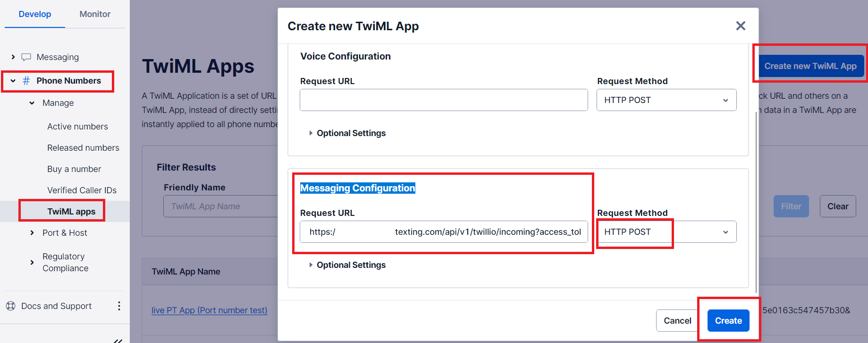Click the Docs and Support lifebuoy icon

[10, 306]
